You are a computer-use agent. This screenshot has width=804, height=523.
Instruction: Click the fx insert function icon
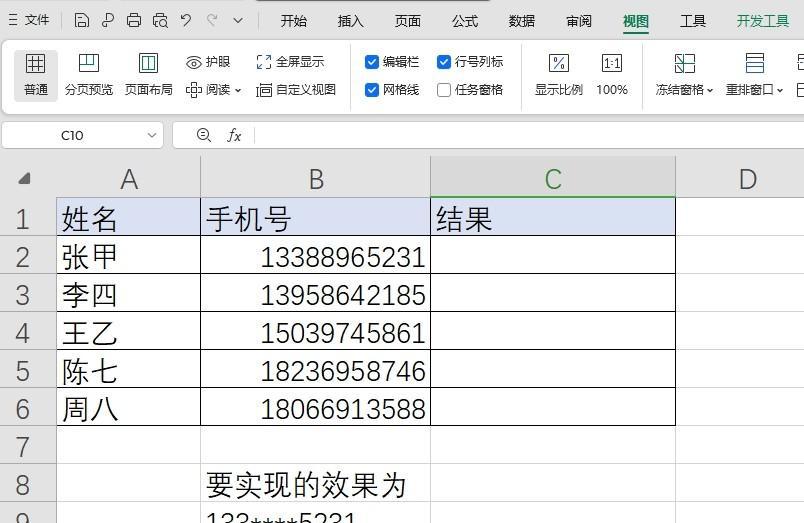click(x=234, y=135)
